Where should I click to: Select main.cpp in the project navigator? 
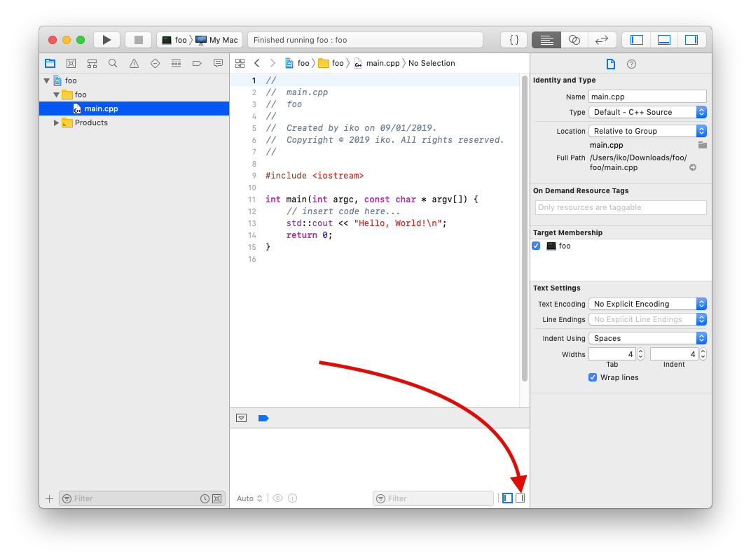pos(101,108)
